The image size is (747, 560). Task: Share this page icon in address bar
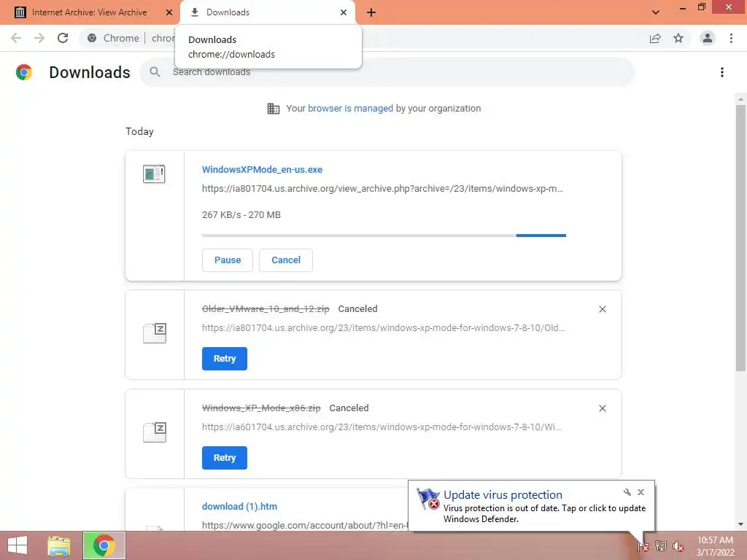pyautogui.click(x=655, y=38)
